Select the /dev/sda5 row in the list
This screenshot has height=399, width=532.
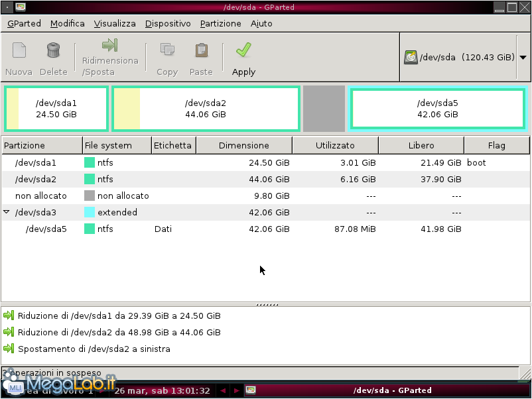pyautogui.click(x=265, y=229)
